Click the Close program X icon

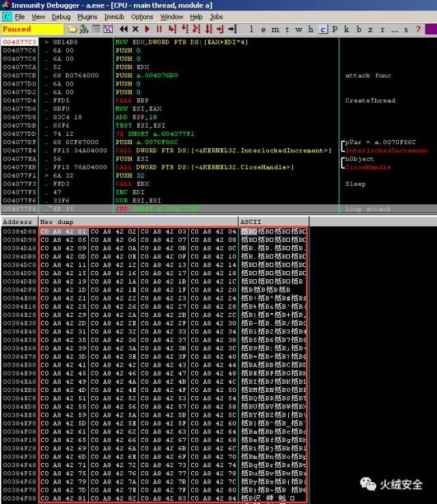click(x=135, y=29)
